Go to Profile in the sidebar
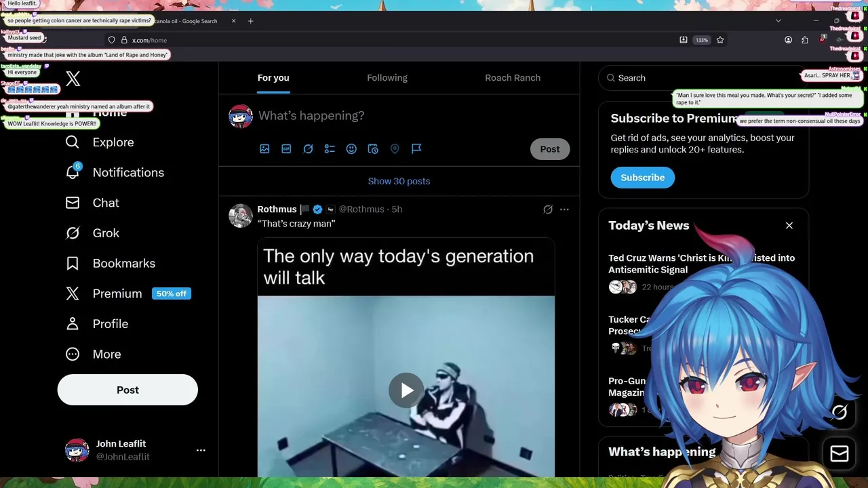This screenshot has height=488, width=868. pos(97,324)
